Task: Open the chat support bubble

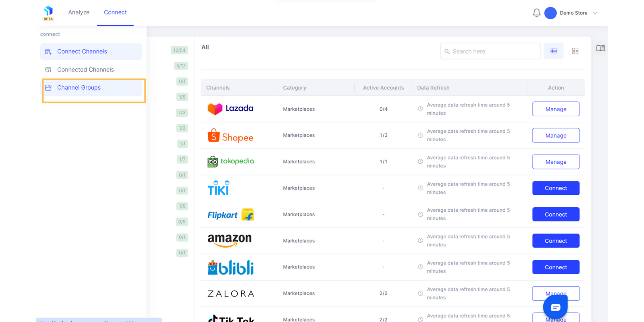Action: point(555,307)
